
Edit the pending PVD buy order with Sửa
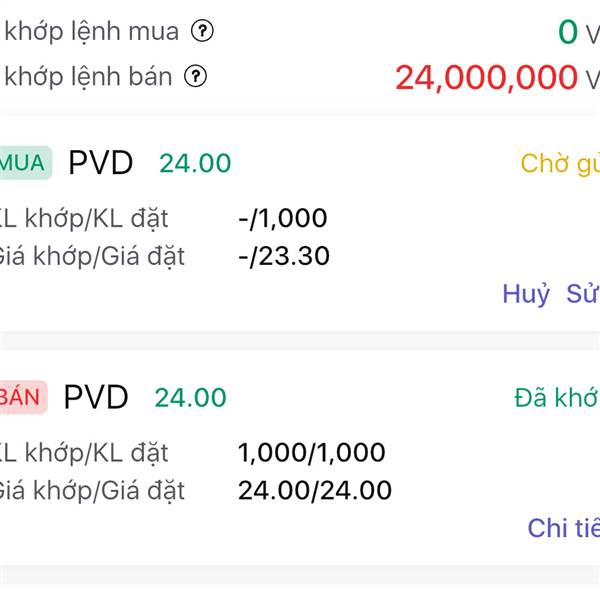583,294
